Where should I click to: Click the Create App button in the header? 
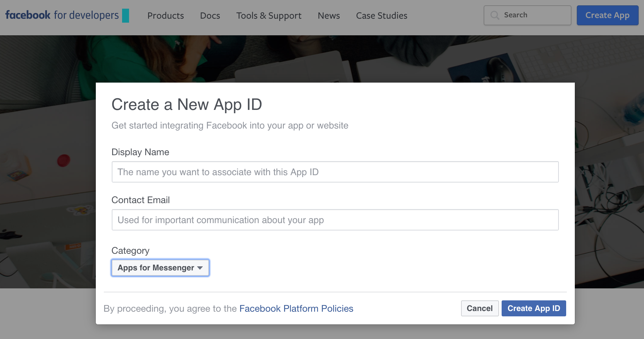pyautogui.click(x=607, y=15)
